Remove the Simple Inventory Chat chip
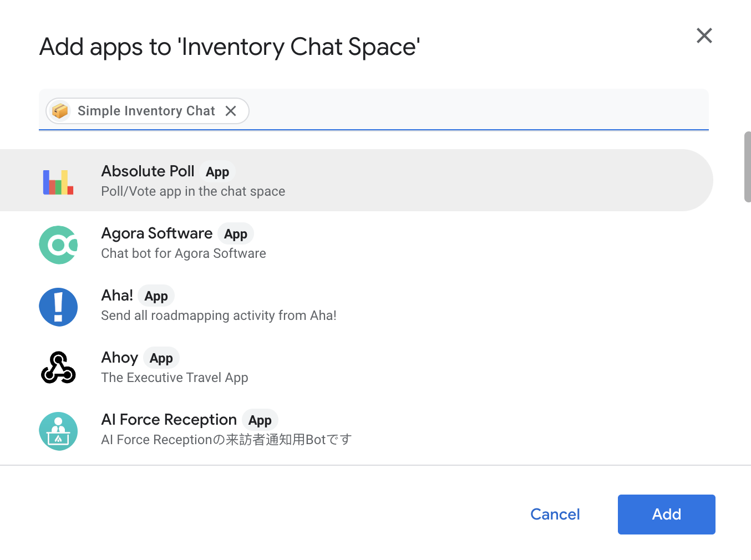 click(231, 110)
